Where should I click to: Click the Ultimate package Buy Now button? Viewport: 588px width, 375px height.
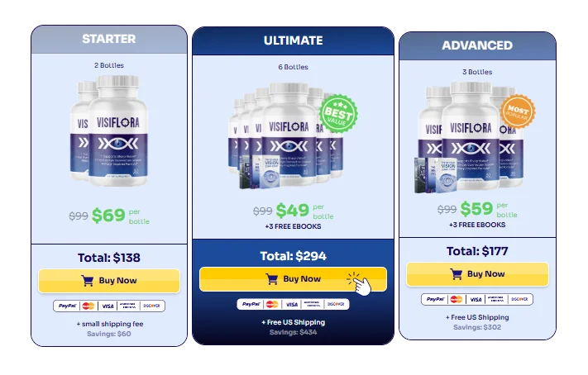click(x=293, y=278)
